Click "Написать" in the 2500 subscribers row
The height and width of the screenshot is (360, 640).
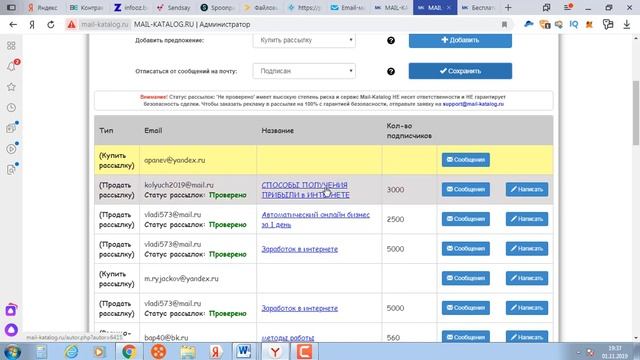(x=527, y=219)
